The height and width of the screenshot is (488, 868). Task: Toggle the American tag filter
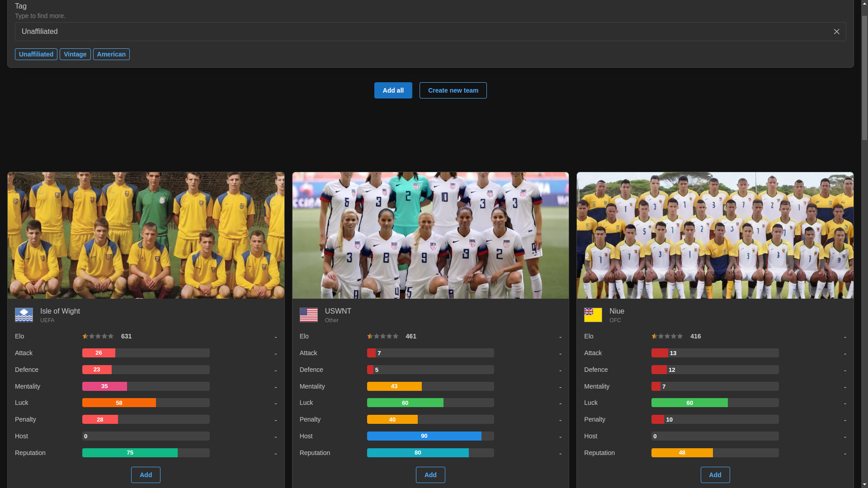pos(111,54)
